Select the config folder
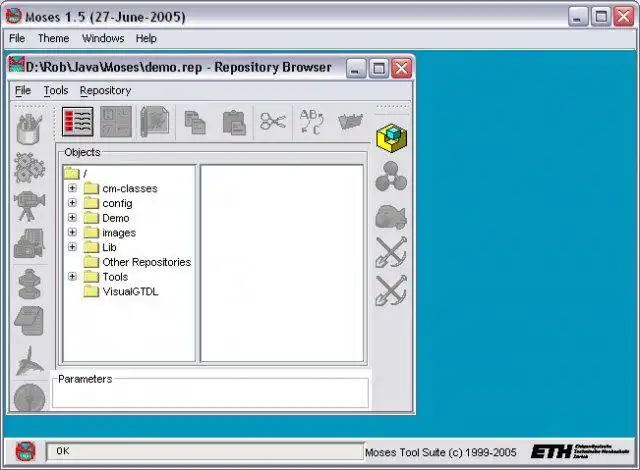Image resolution: width=640 pixels, height=470 pixels. point(108,203)
